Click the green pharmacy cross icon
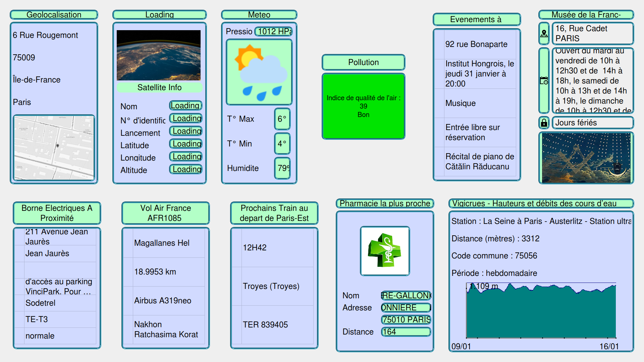 [385, 251]
